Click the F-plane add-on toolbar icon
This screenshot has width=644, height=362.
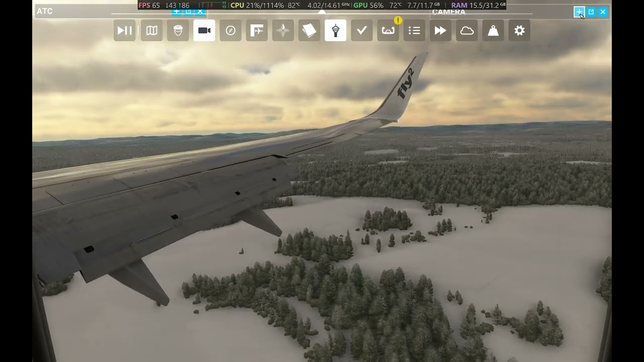click(257, 31)
